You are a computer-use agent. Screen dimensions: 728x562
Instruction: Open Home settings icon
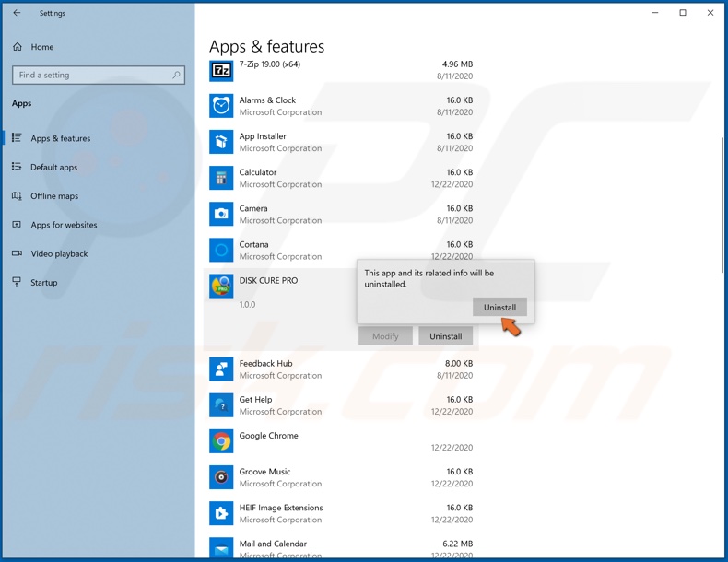[18, 47]
